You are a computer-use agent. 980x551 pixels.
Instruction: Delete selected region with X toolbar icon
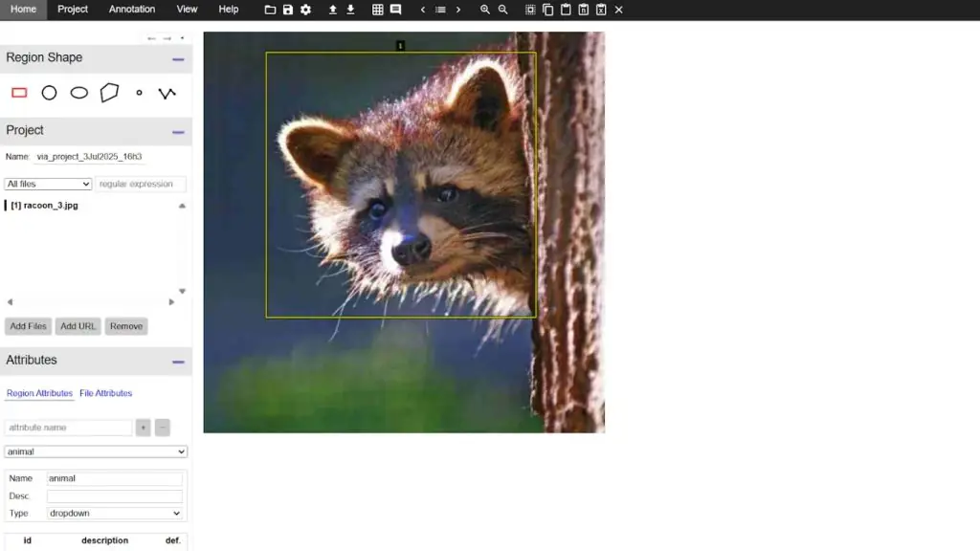coord(619,10)
